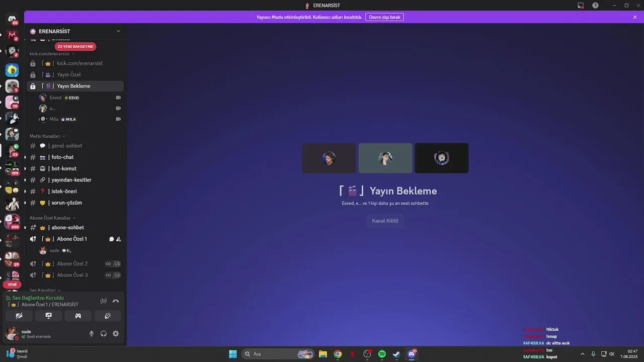This screenshot has width=644, height=362.
Task: Open Steam from taskbar
Action: click(396, 354)
